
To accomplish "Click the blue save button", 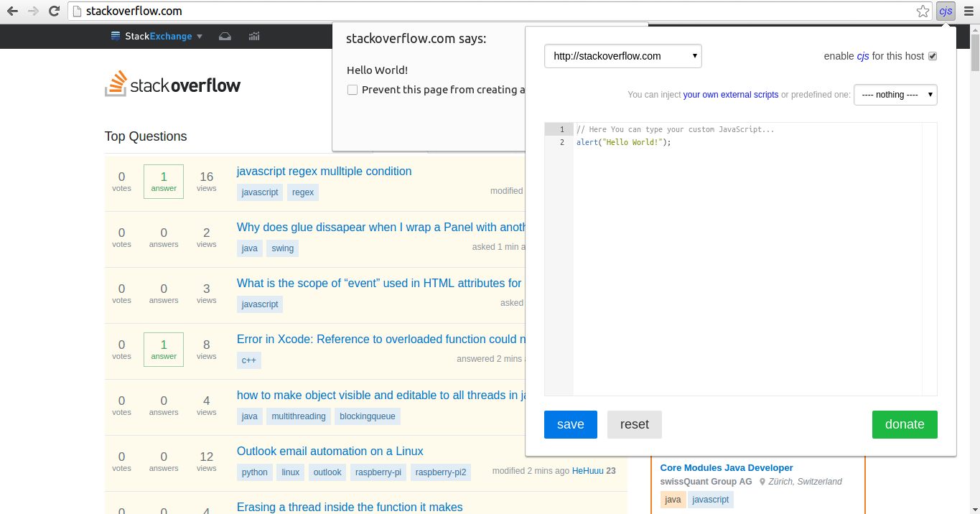I will [x=571, y=424].
